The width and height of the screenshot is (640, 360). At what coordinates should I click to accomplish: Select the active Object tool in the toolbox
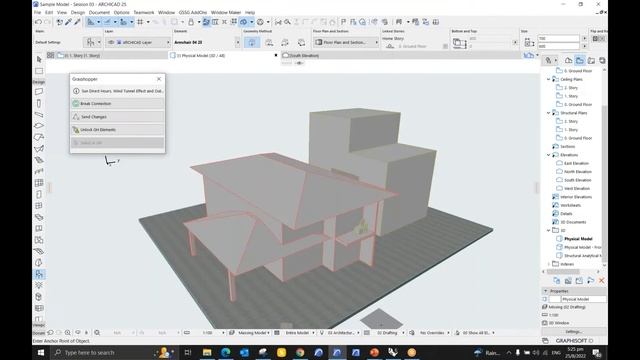click(39, 274)
